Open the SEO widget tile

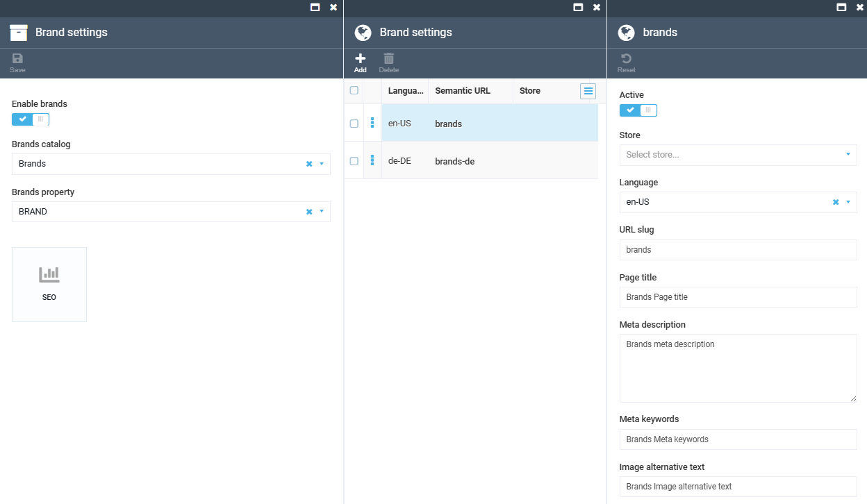click(49, 285)
